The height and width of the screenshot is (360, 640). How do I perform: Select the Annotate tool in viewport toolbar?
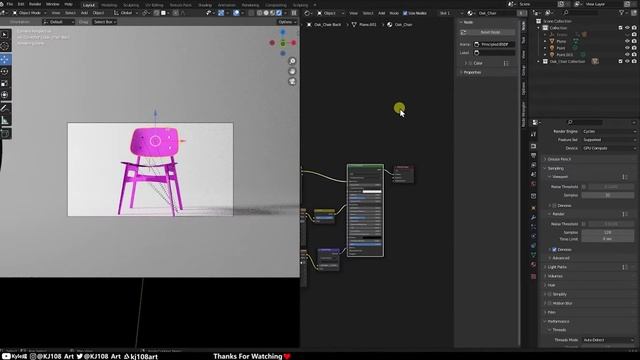pos(4,108)
